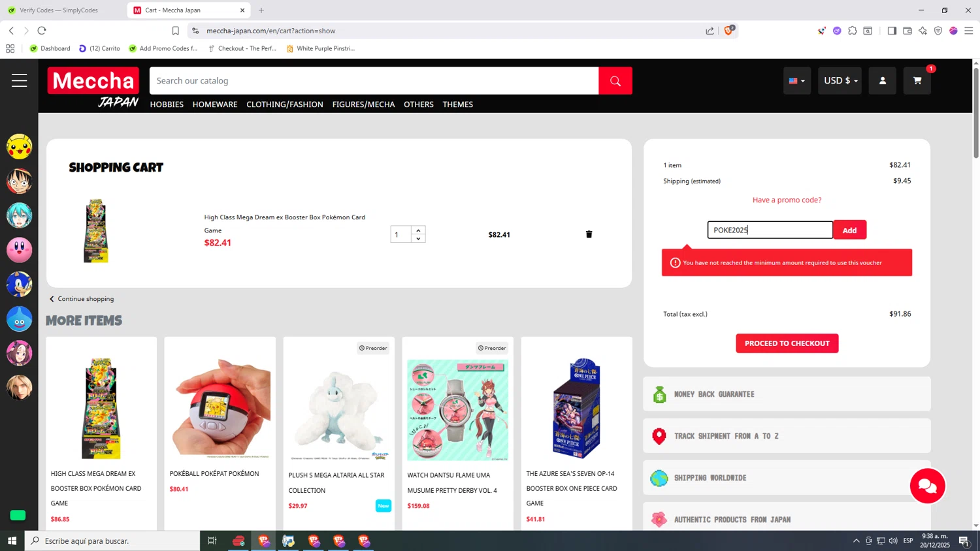The width and height of the screenshot is (980, 551).
Task: Delete the cart item with the trash icon
Action: pyautogui.click(x=589, y=234)
